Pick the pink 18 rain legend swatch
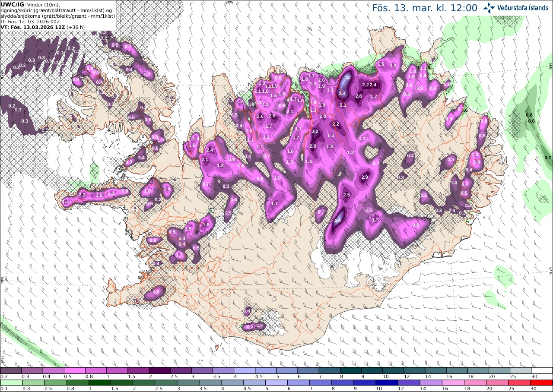This screenshot has width=553, height=392. 475,383
